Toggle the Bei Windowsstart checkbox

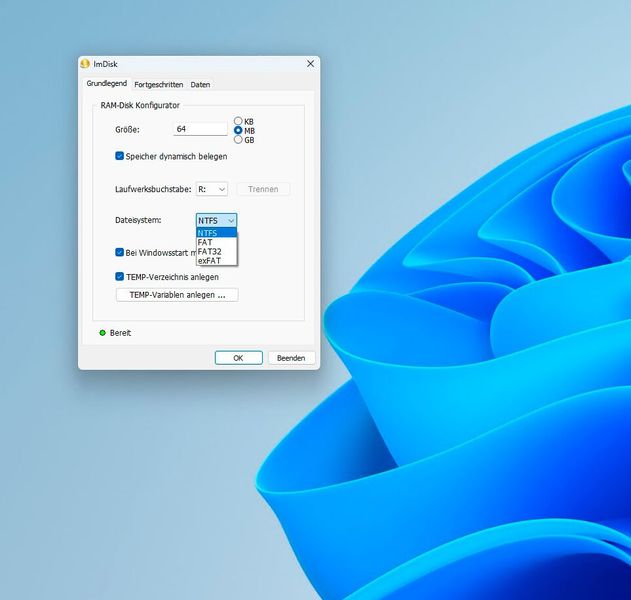[x=120, y=252]
